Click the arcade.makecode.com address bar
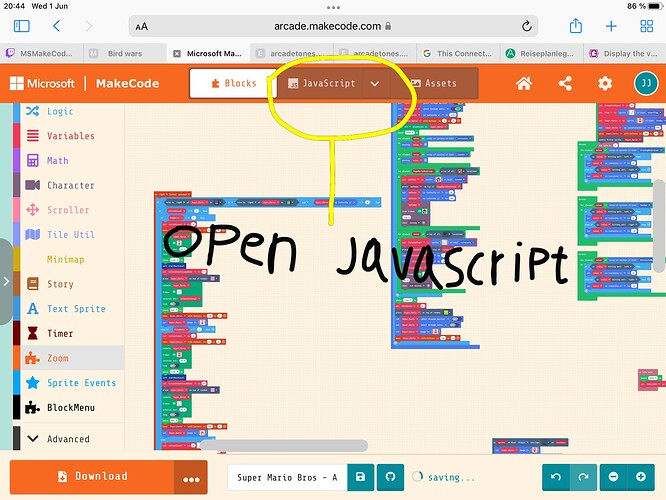This screenshot has height=500, width=666. pos(333,26)
